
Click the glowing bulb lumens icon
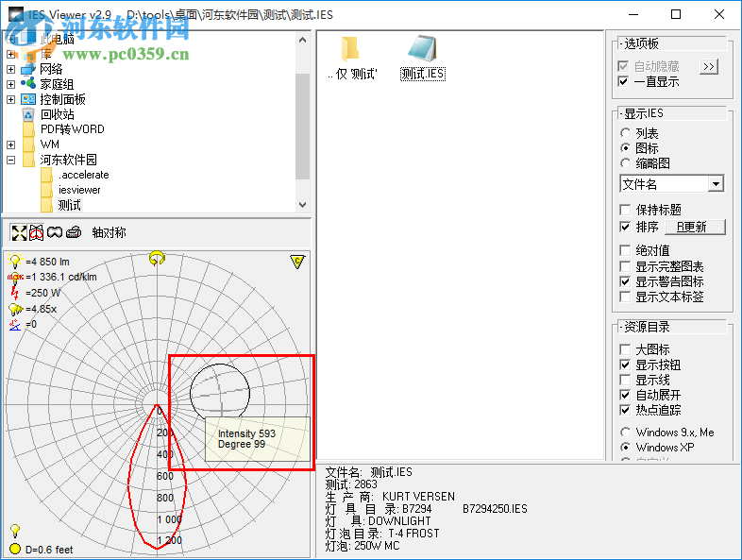16,261
